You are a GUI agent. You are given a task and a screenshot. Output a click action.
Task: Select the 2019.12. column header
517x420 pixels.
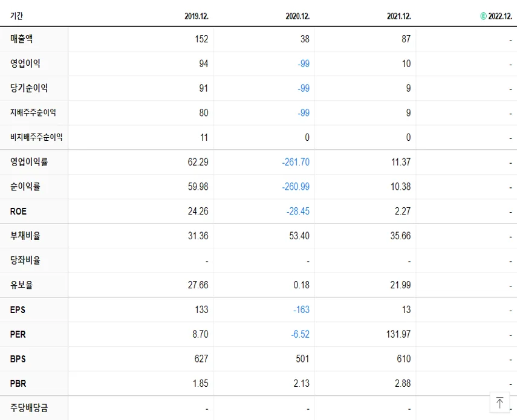click(x=197, y=16)
